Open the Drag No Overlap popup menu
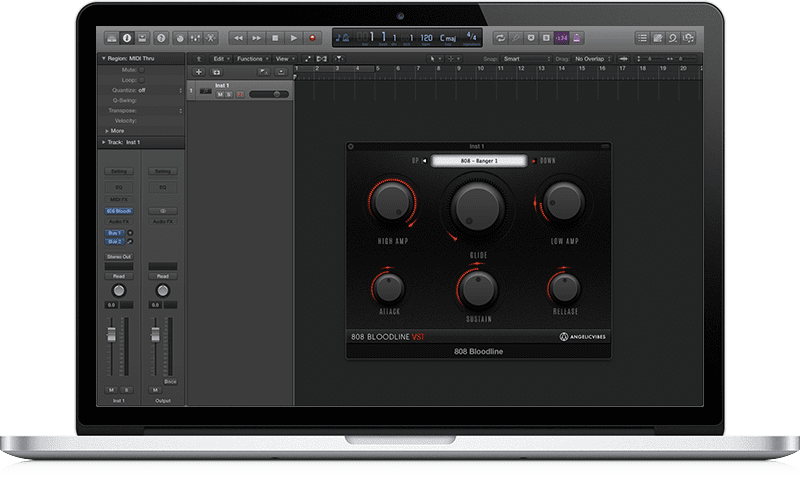Viewport: 800px width, 478px height. coord(592,59)
